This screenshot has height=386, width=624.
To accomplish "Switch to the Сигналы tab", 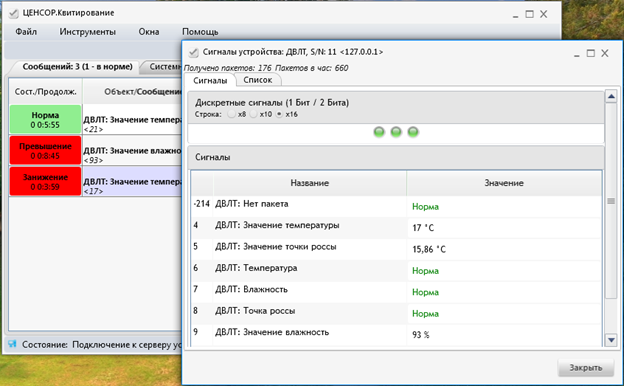I will click(210, 80).
